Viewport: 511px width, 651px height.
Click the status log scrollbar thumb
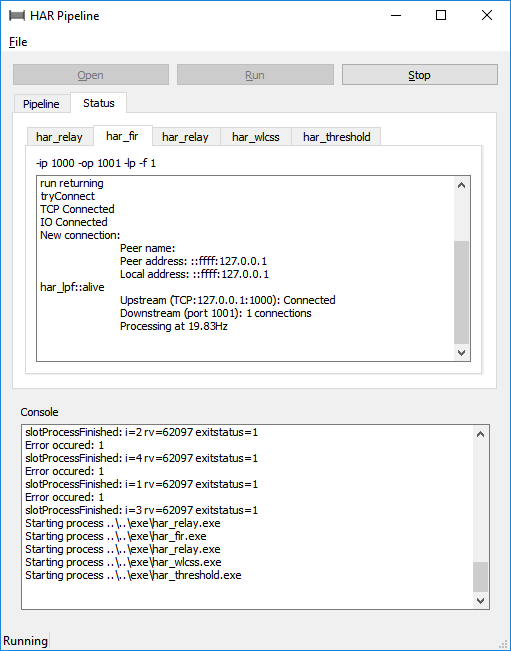[461, 292]
